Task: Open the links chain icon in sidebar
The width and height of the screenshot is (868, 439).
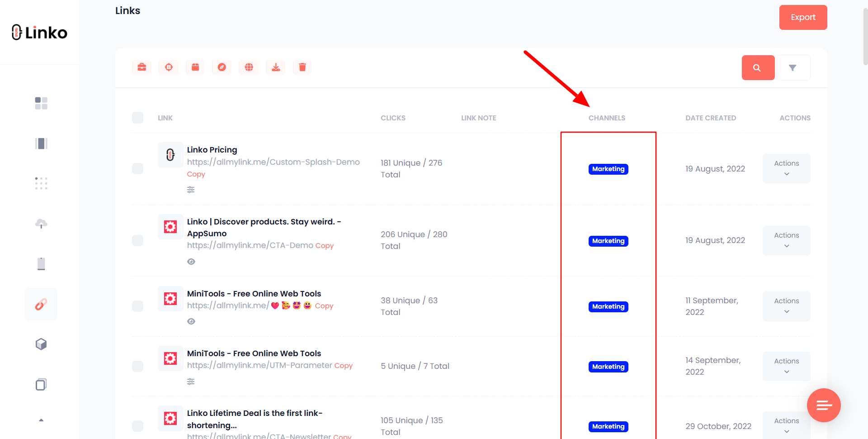Action: click(41, 304)
